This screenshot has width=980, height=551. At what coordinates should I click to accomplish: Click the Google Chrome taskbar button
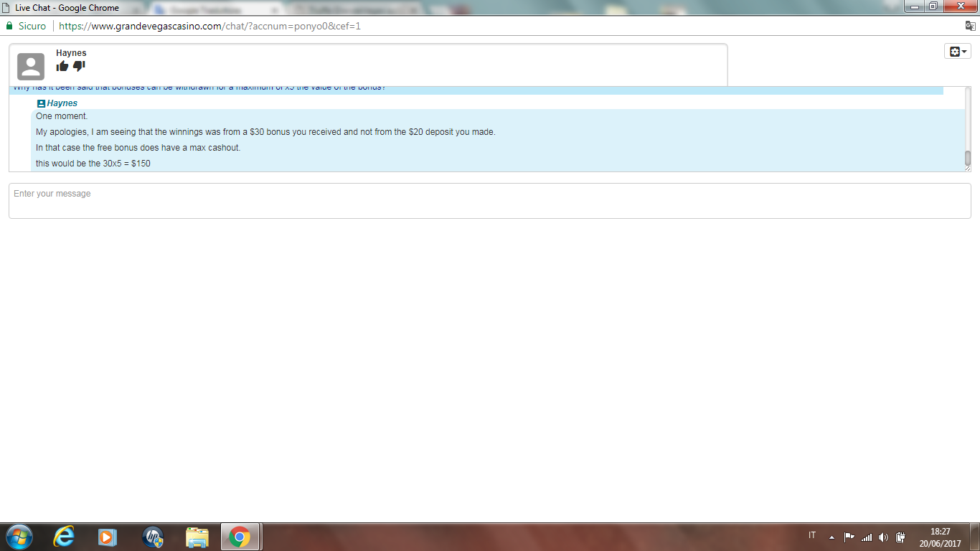(240, 537)
